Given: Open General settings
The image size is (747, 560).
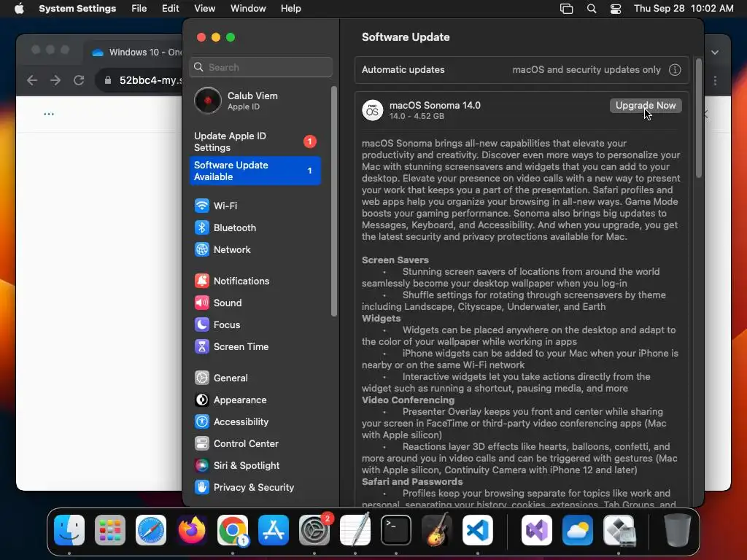Looking at the screenshot, I should pyautogui.click(x=255, y=378).
